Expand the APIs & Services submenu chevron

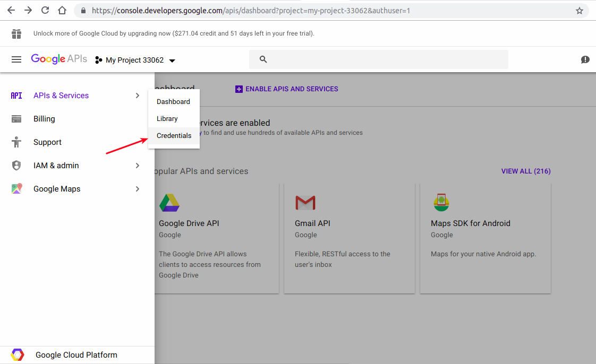(138, 96)
